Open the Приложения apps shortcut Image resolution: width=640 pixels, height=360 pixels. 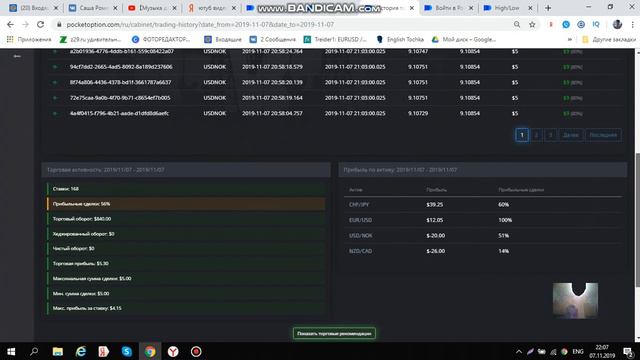coord(29,39)
